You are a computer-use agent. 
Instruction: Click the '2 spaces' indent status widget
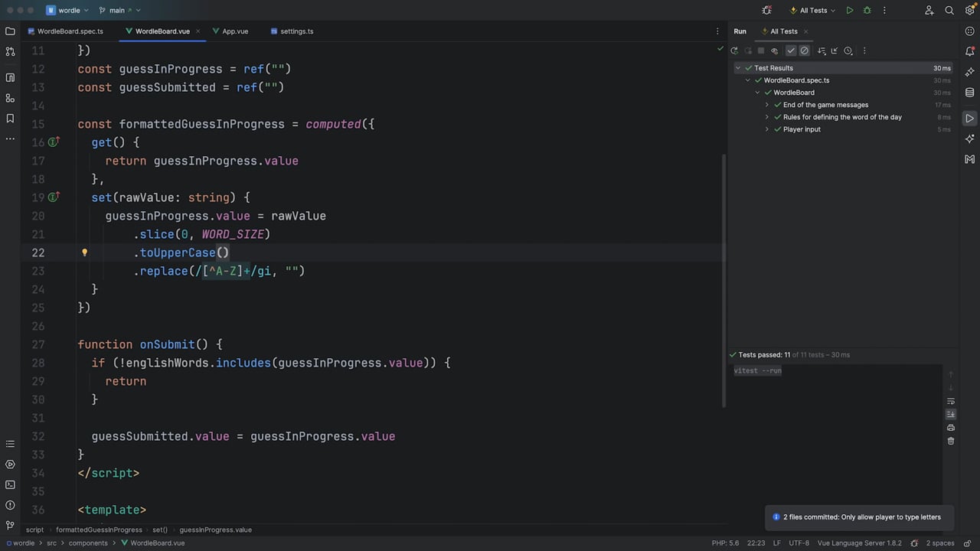click(940, 543)
